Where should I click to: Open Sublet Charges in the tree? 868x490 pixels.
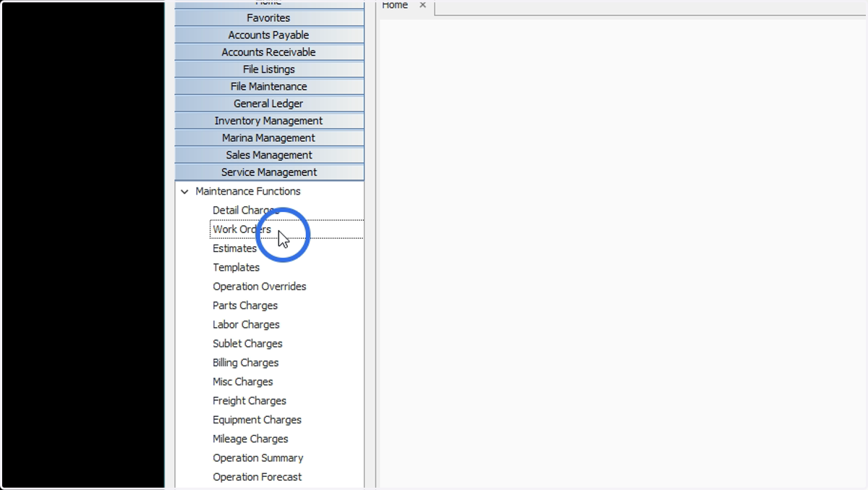click(x=247, y=344)
